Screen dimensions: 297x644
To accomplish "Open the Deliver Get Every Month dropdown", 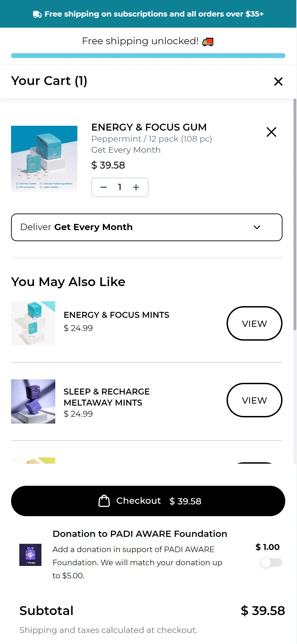I will pyautogui.click(x=147, y=227).
